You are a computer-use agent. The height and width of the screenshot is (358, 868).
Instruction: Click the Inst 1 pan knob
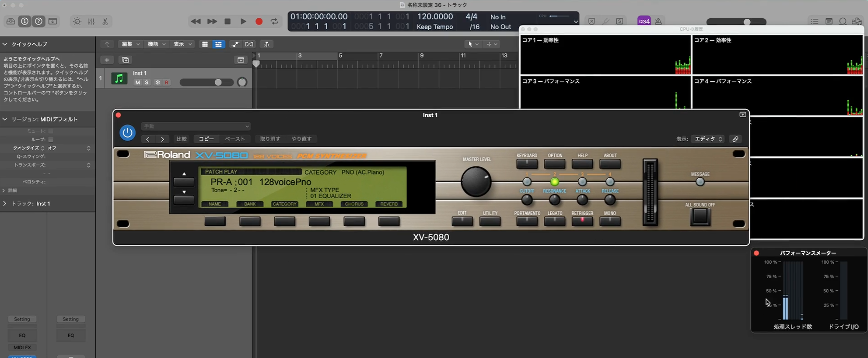point(242,82)
